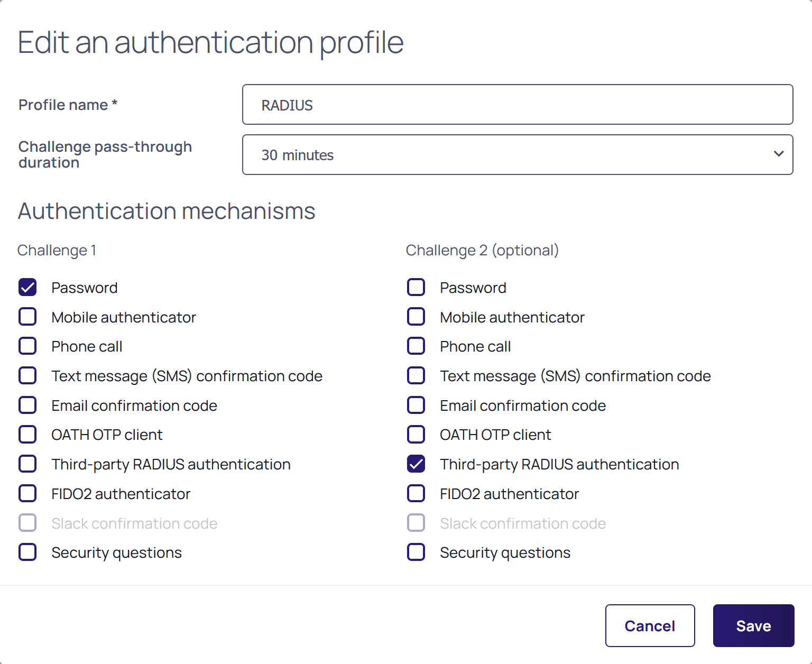
Task: Enable OATH OTP client for Challenge 1
Action: 27,435
